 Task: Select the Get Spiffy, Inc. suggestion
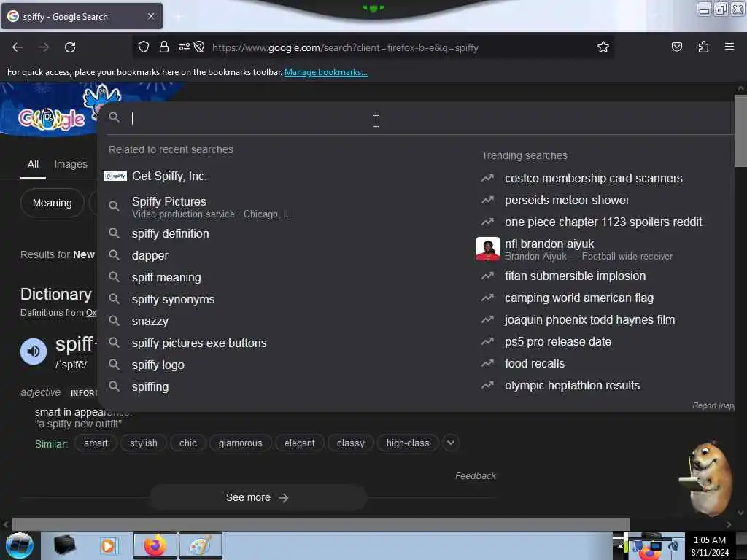(x=169, y=176)
